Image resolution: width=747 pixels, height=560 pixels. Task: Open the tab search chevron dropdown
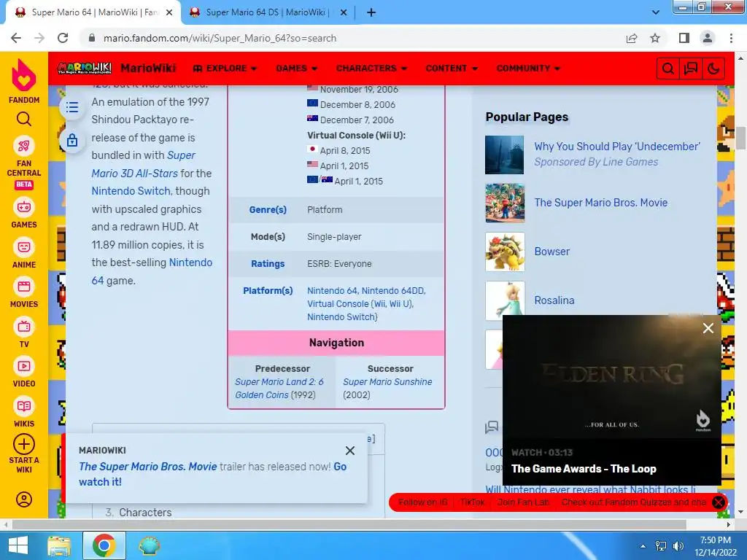coord(656,12)
